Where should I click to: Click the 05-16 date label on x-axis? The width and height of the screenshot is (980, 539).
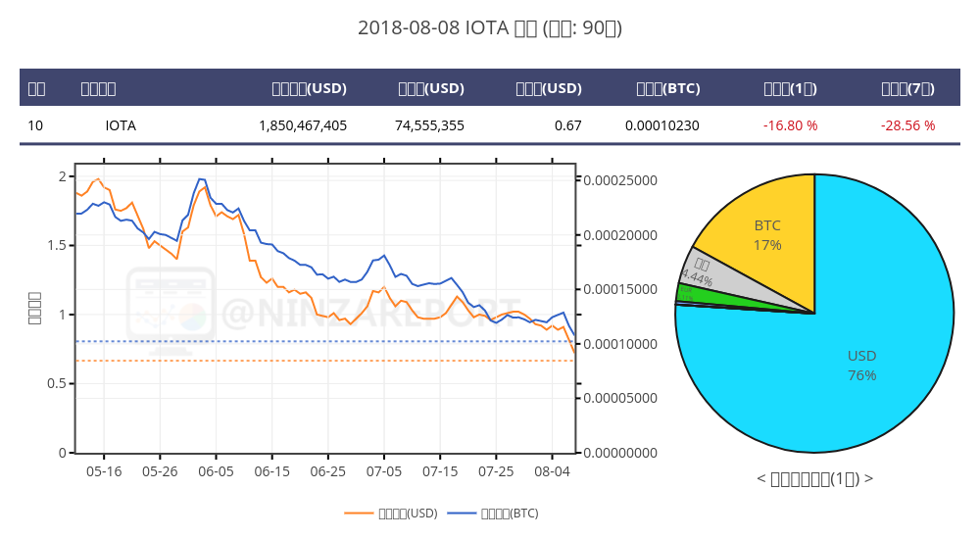(x=104, y=471)
